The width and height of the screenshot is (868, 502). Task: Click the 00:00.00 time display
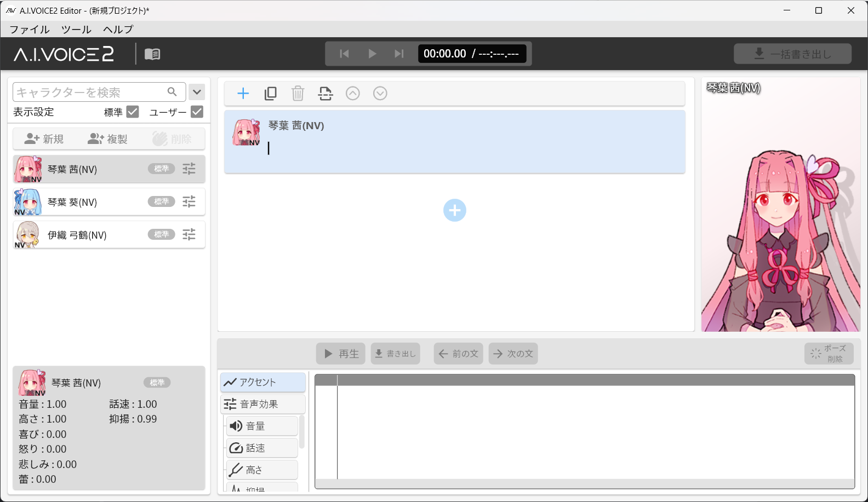[x=445, y=54]
